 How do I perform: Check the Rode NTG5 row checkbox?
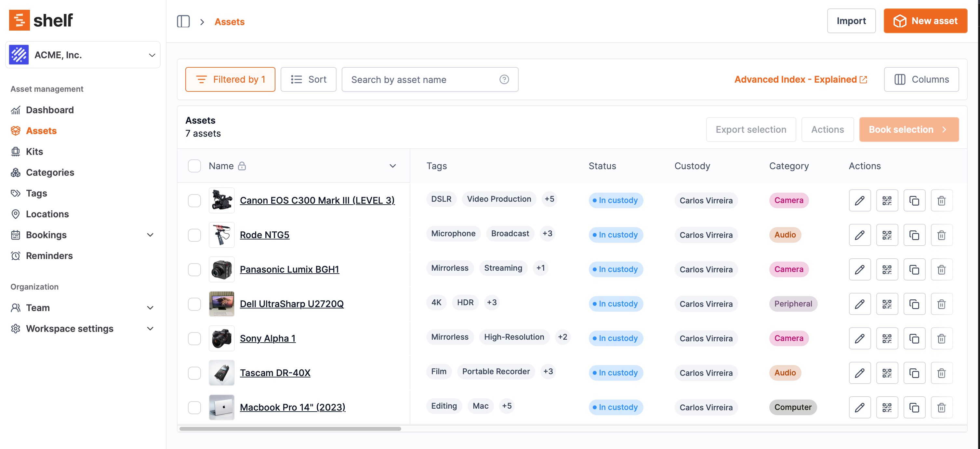tap(194, 235)
